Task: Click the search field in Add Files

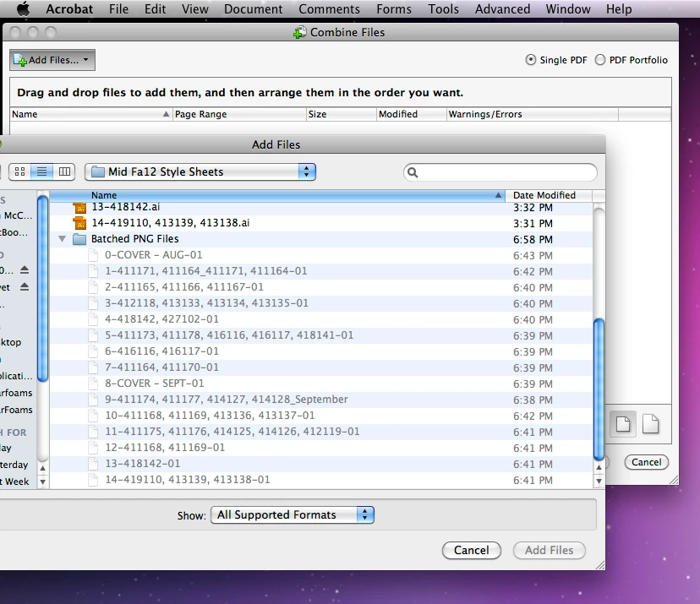Action: coord(500,172)
